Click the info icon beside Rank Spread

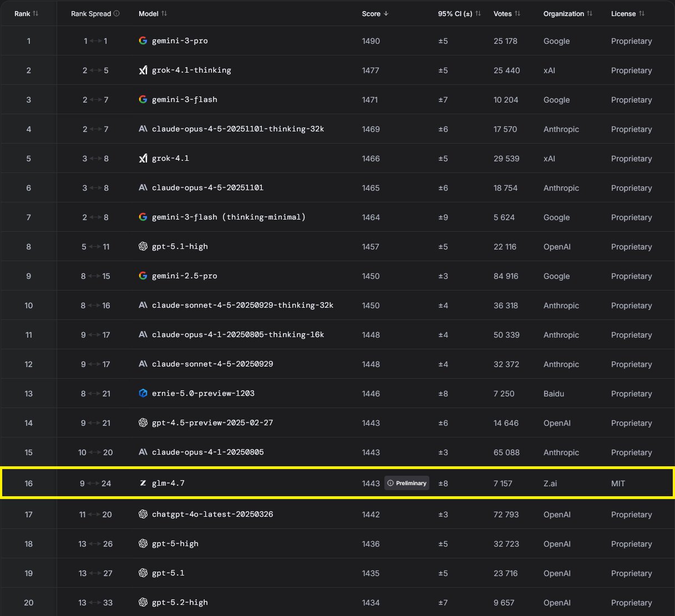(x=116, y=13)
